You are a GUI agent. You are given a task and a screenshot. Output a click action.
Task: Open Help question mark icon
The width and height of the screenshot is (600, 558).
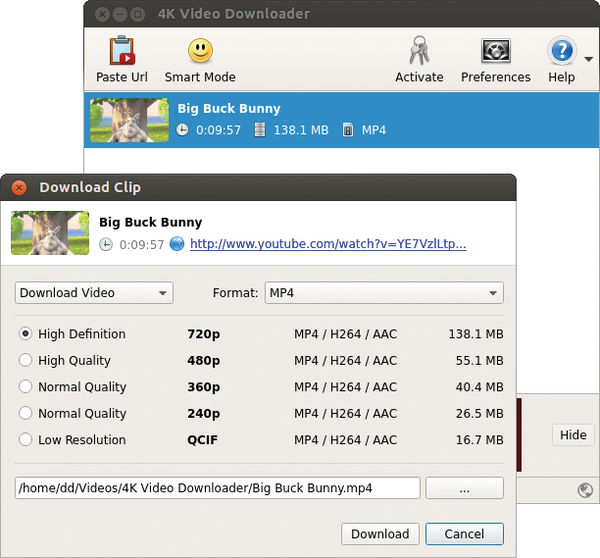click(x=562, y=50)
